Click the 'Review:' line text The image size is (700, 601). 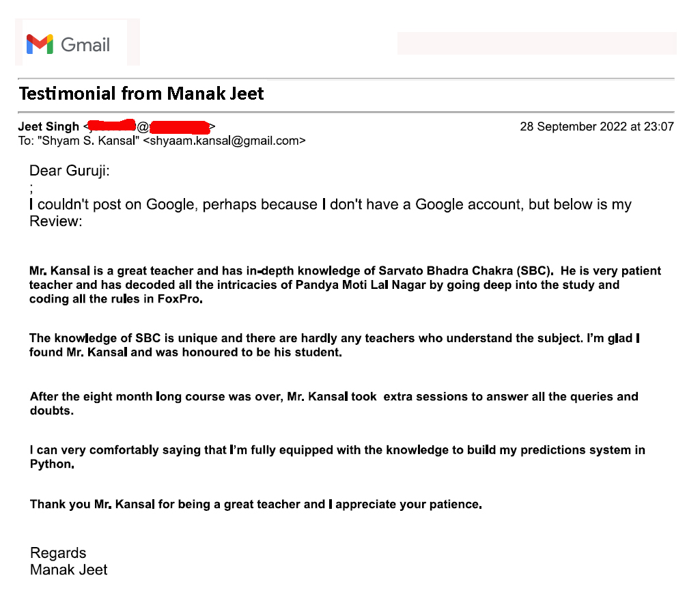tap(56, 221)
